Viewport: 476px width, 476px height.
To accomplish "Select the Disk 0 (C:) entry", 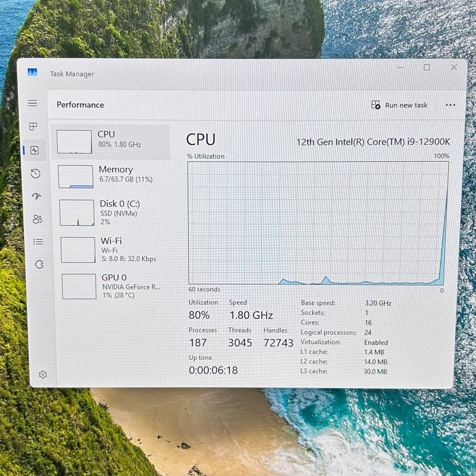I will tap(112, 212).
